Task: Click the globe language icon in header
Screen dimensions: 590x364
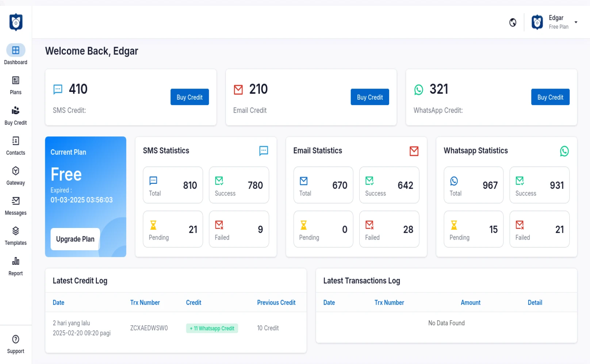Action: click(x=513, y=23)
